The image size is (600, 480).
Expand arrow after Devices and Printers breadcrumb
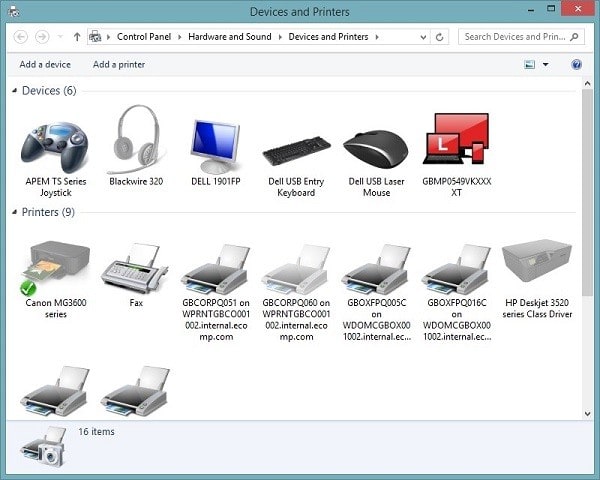point(377,37)
